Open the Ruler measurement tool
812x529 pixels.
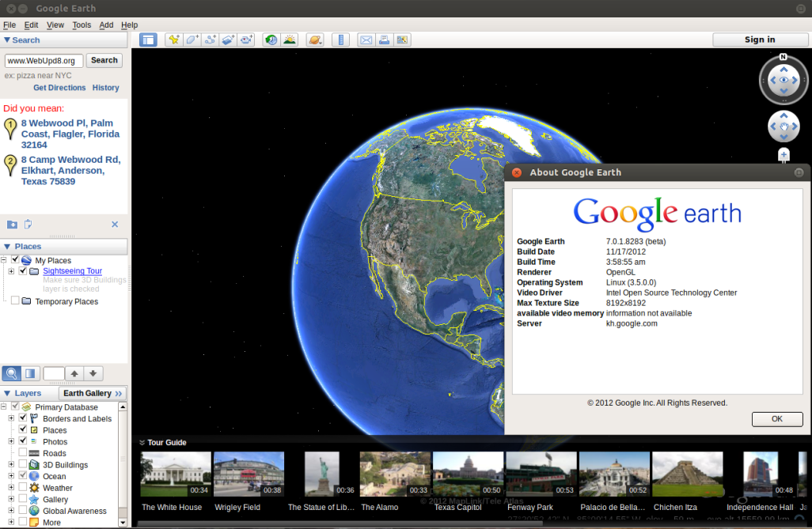[340, 40]
